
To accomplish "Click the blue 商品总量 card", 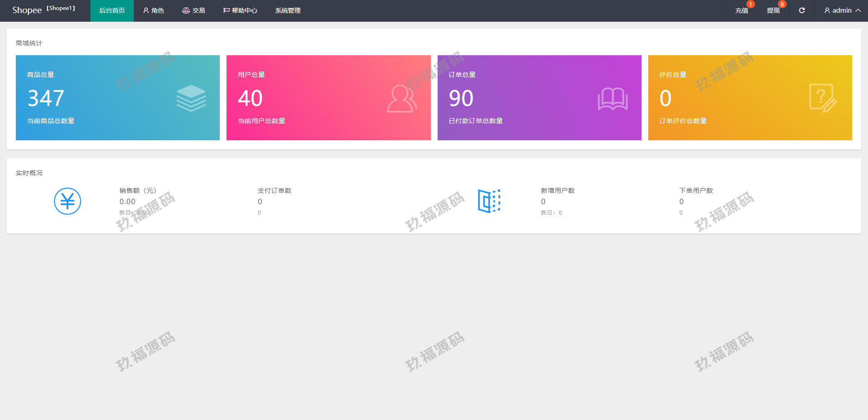I will (x=118, y=98).
